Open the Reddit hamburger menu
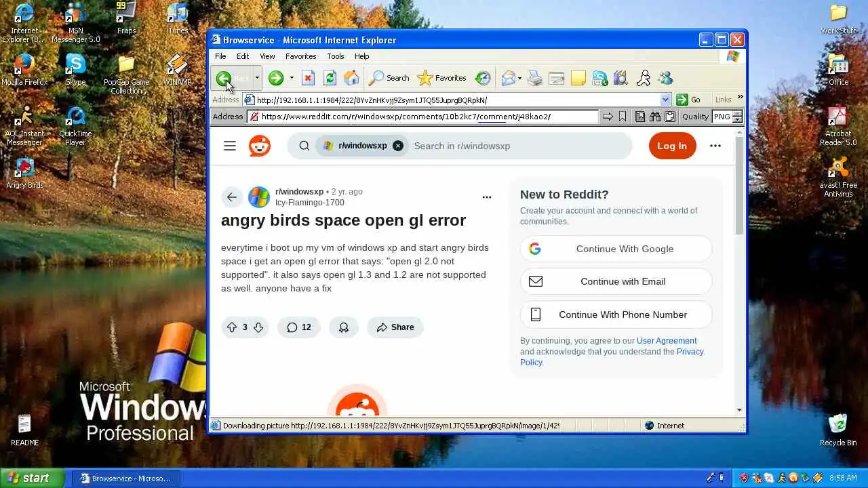 tap(230, 146)
